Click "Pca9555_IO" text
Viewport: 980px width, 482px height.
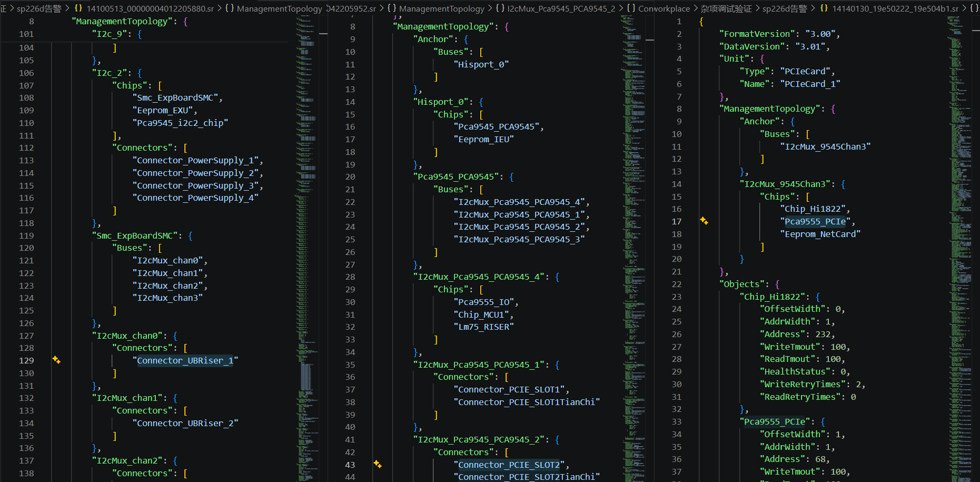point(483,302)
